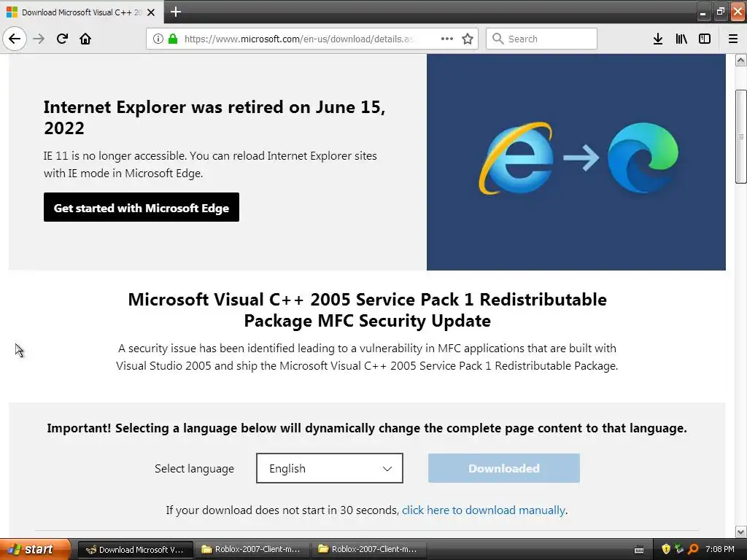Open the page actions three-dot menu
The height and width of the screenshot is (560, 747).
(x=447, y=39)
